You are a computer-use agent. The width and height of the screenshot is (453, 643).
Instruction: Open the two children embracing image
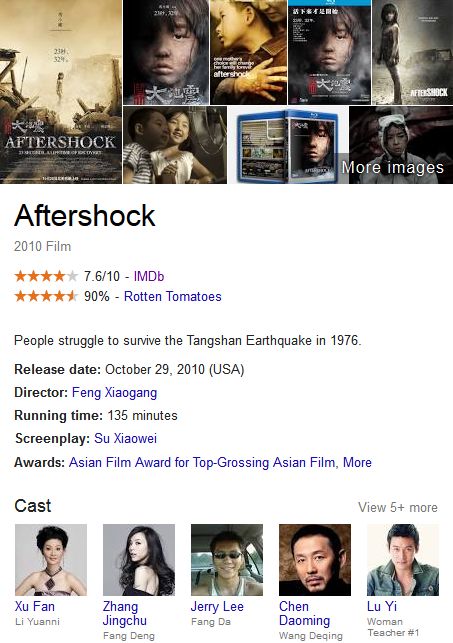coord(175,145)
